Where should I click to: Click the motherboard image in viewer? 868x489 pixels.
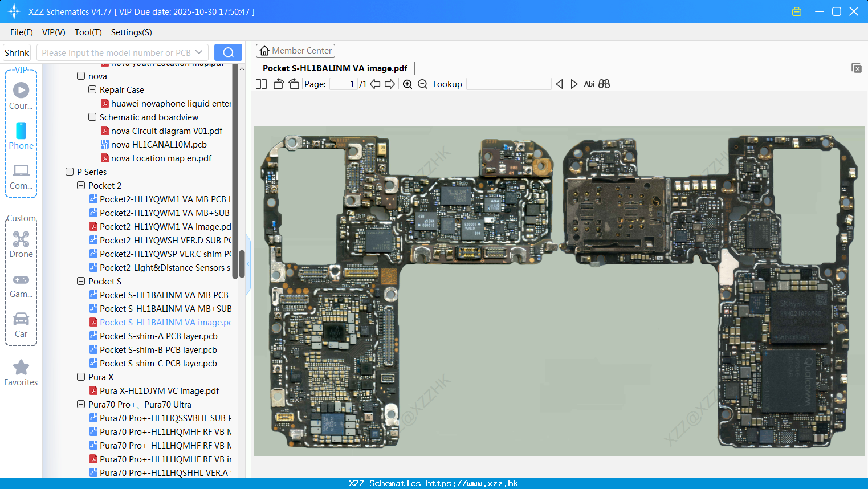click(x=559, y=291)
